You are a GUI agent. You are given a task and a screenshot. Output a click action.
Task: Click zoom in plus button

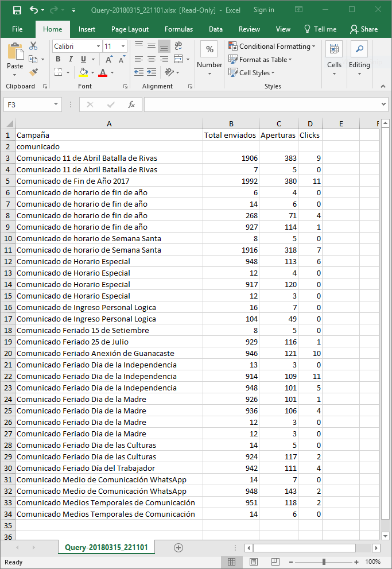pyautogui.click(x=356, y=562)
